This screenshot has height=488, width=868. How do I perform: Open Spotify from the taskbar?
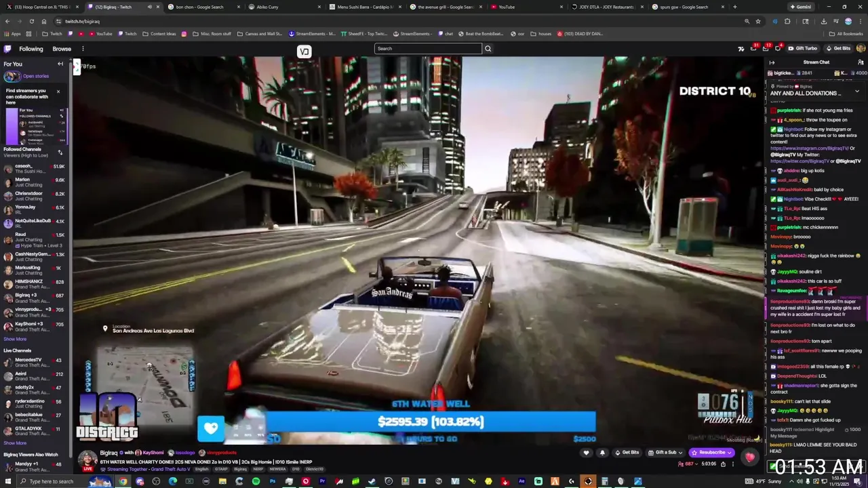[256, 481]
